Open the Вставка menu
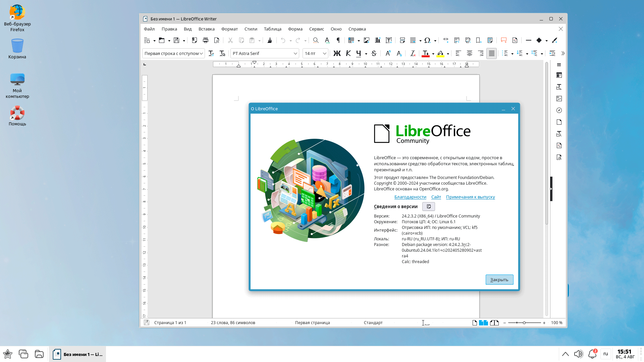644x362 pixels. 206,29
